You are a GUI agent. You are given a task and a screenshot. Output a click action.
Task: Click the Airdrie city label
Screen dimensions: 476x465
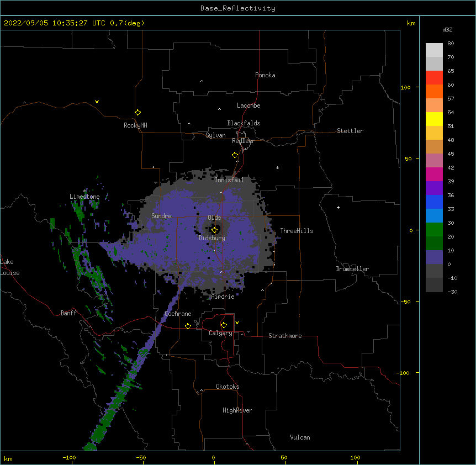pos(223,297)
